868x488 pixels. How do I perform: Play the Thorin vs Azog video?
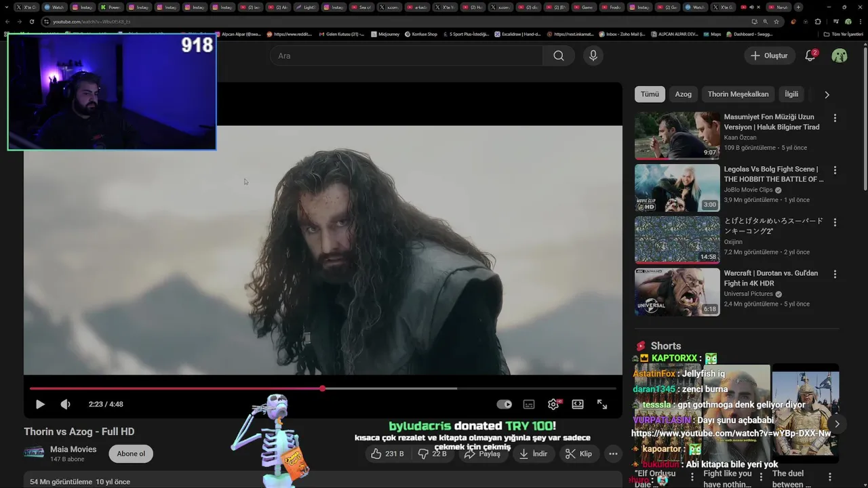[x=40, y=404]
